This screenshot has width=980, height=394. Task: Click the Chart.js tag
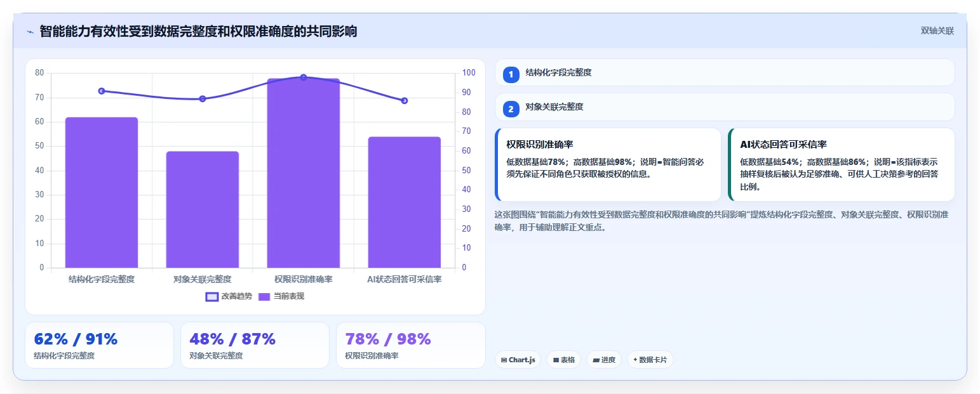[518, 360]
